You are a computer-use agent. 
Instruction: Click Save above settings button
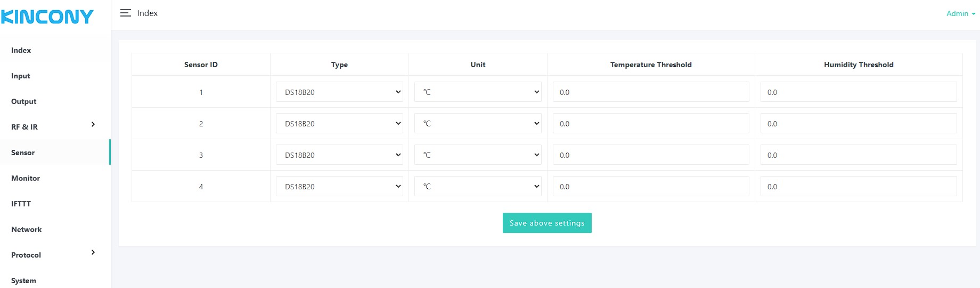point(547,223)
